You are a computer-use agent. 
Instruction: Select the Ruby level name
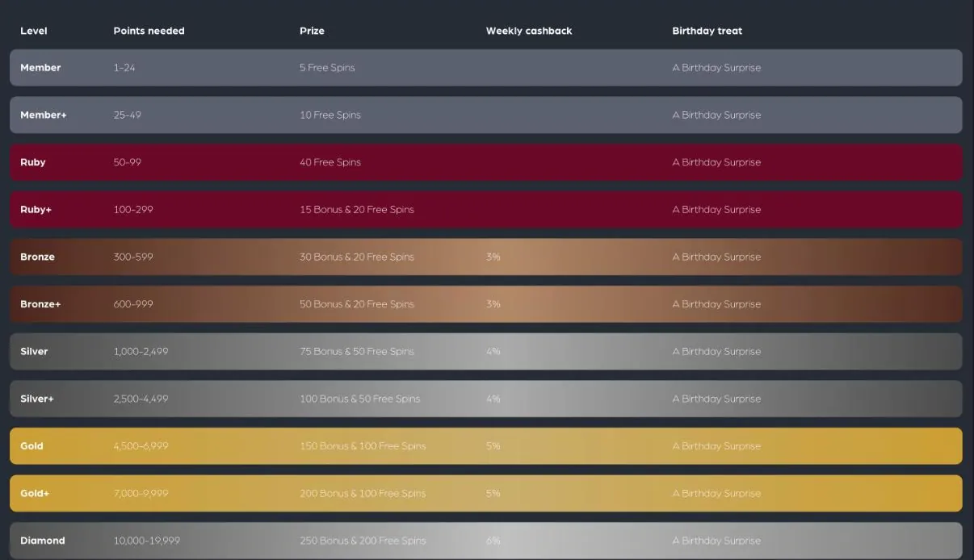point(33,162)
